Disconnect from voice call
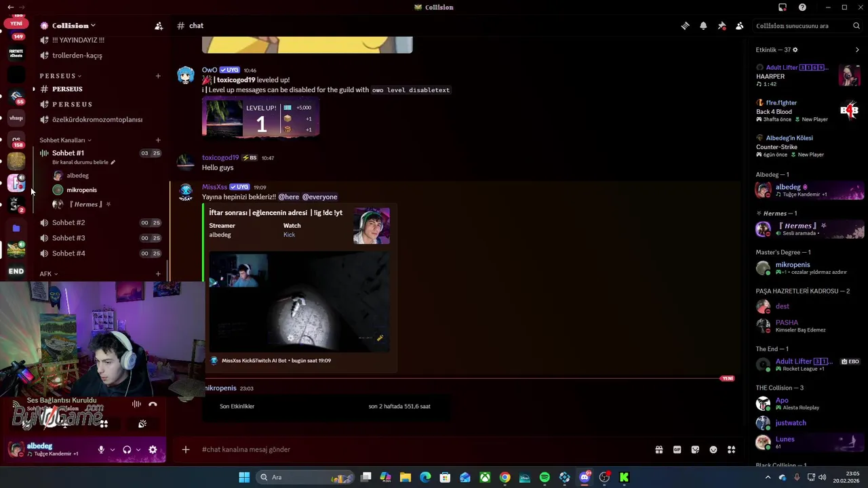868x488 pixels. 153,404
